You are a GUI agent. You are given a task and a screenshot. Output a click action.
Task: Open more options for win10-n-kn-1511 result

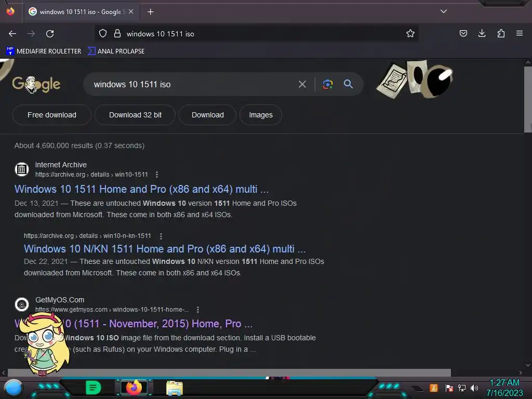click(161, 236)
